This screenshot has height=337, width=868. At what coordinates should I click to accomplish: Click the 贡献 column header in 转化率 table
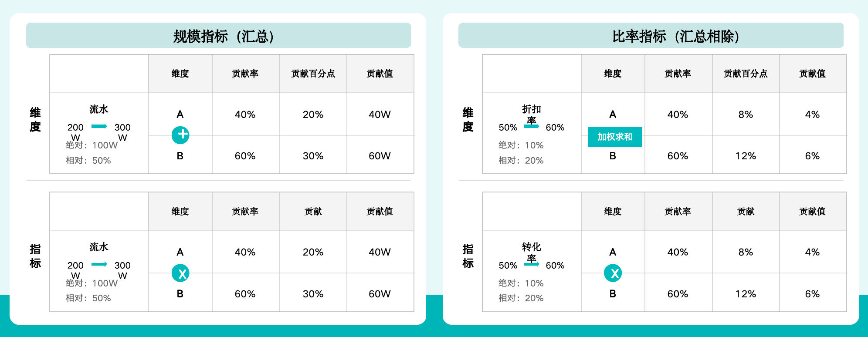point(746,212)
